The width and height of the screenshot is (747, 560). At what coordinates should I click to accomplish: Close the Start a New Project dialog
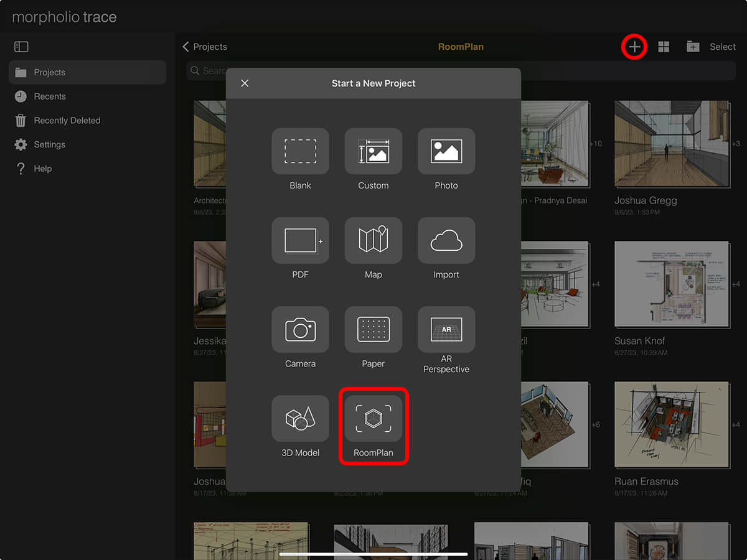[x=245, y=83]
